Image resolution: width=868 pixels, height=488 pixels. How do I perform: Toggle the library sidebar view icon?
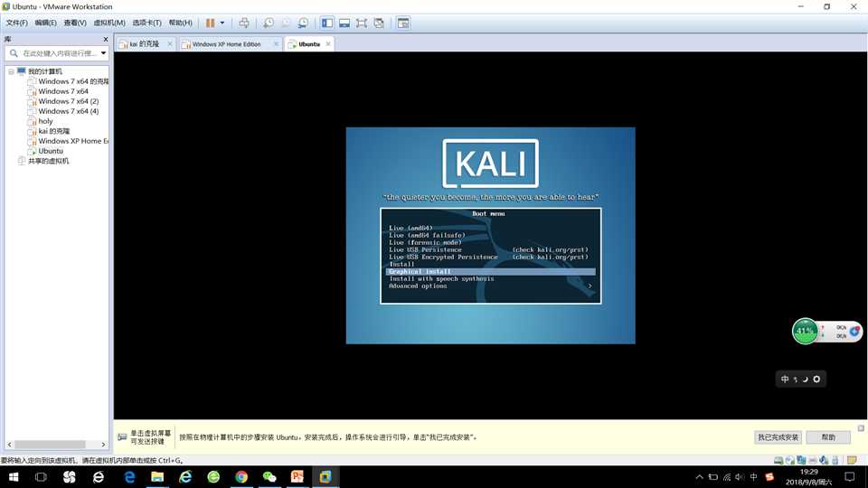point(327,23)
